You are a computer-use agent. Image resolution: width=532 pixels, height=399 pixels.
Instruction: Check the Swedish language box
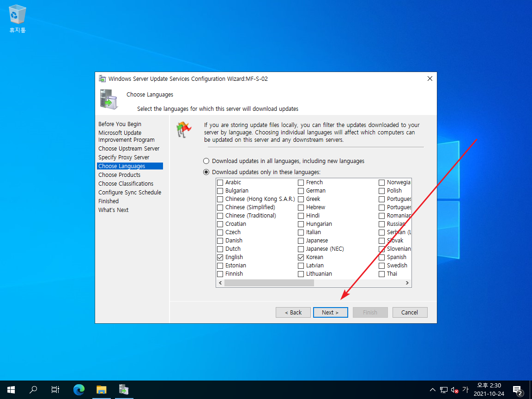coord(382,266)
